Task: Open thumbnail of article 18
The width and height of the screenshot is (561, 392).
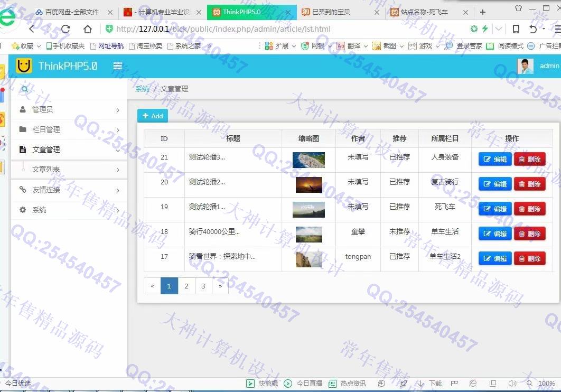Action: coord(309,234)
